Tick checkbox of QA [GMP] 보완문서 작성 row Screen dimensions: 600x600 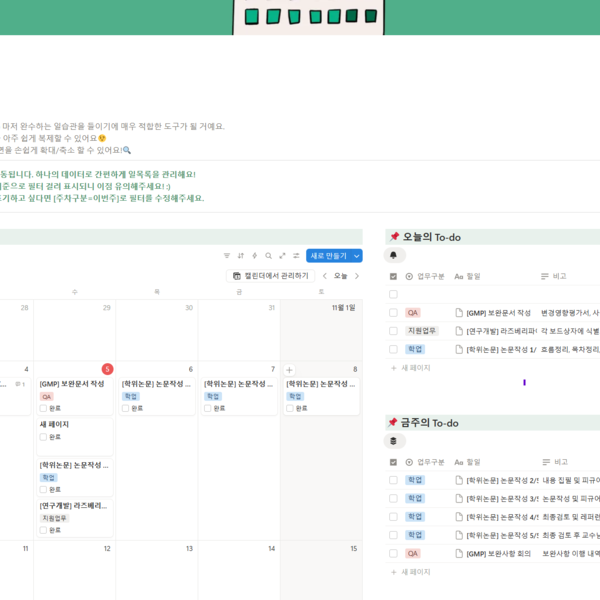point(393,313)
